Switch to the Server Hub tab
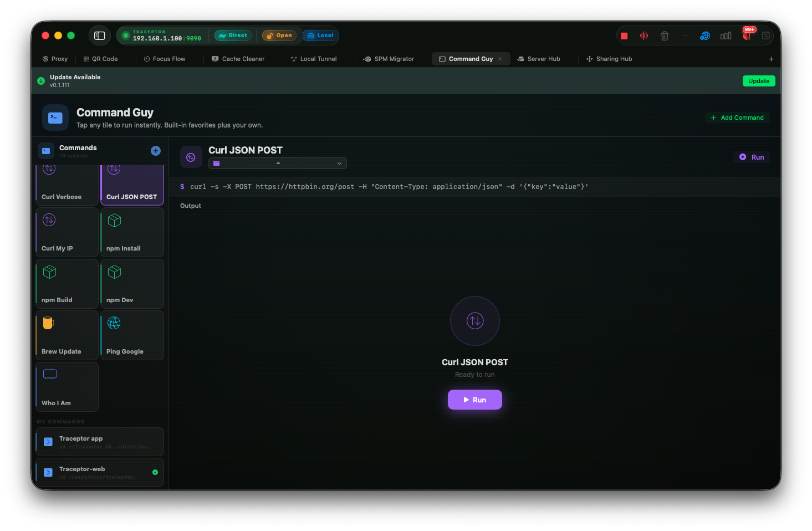The height and width of the screenshot is (531, 812). 539,59
